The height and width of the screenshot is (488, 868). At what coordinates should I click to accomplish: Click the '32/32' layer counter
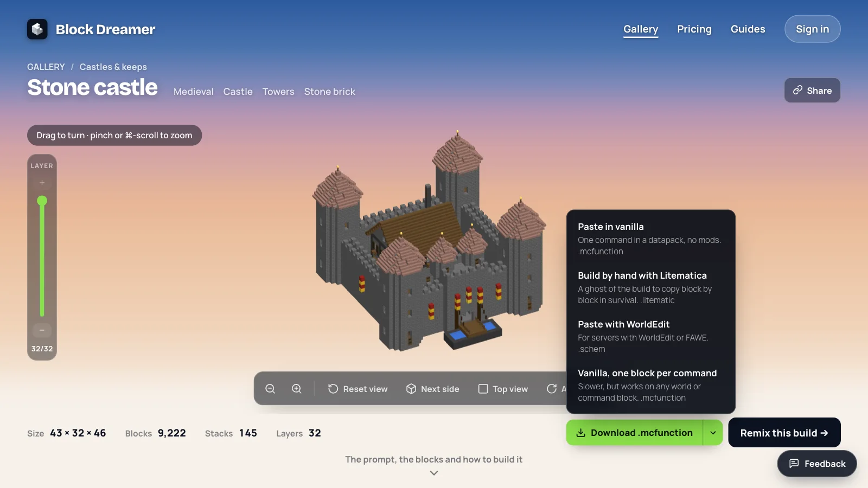click(x=42, y=349)
